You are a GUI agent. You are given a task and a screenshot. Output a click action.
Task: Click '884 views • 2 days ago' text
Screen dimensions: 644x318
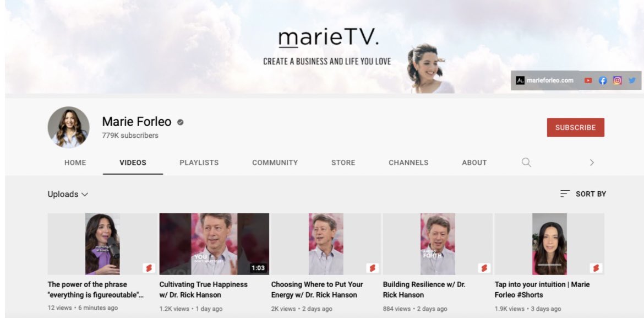(415, 309)
